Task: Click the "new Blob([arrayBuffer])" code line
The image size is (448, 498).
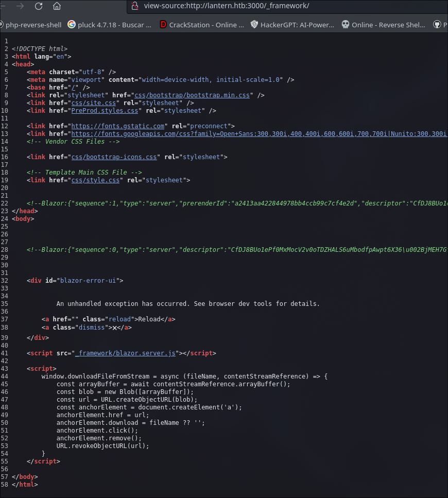Action: (x=125, y=392)
